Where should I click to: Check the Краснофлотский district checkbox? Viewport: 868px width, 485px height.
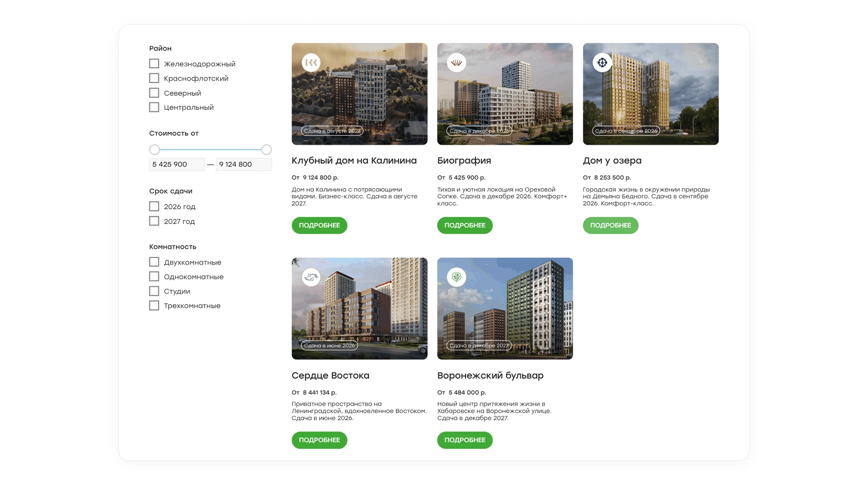154,78
